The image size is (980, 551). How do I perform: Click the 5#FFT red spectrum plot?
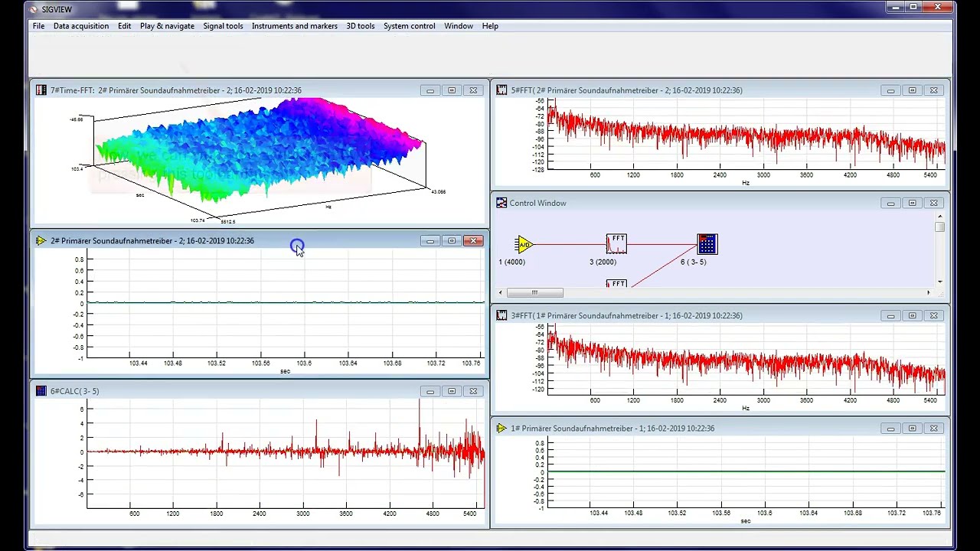746,134
